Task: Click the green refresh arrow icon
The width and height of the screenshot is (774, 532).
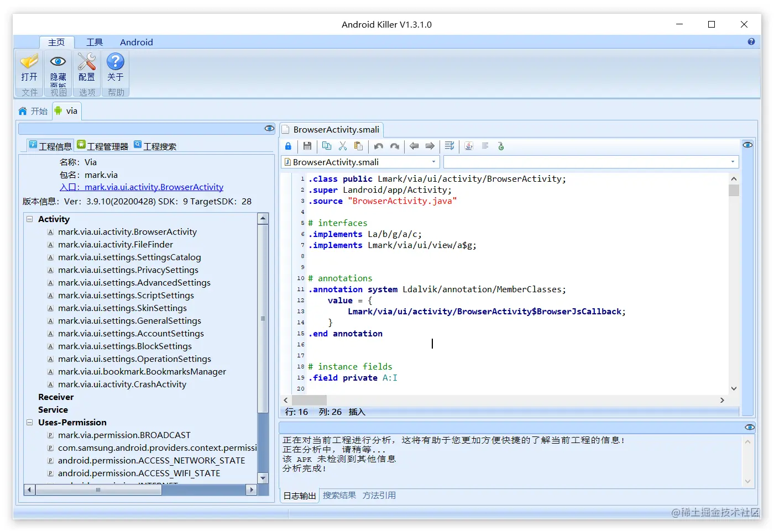Action: click(501, 146)
